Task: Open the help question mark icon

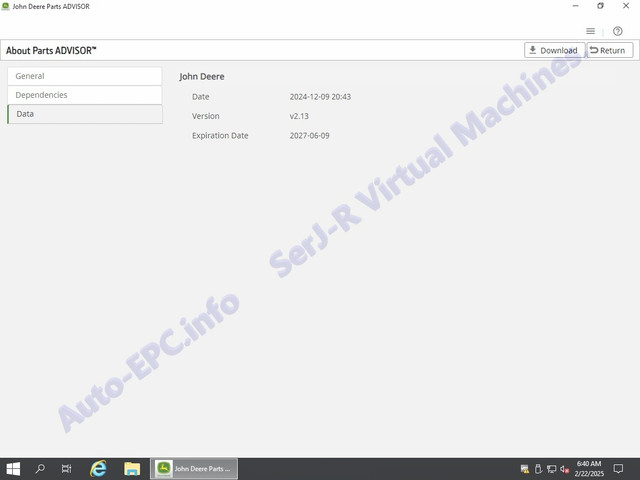Action: tap(618, 31)
